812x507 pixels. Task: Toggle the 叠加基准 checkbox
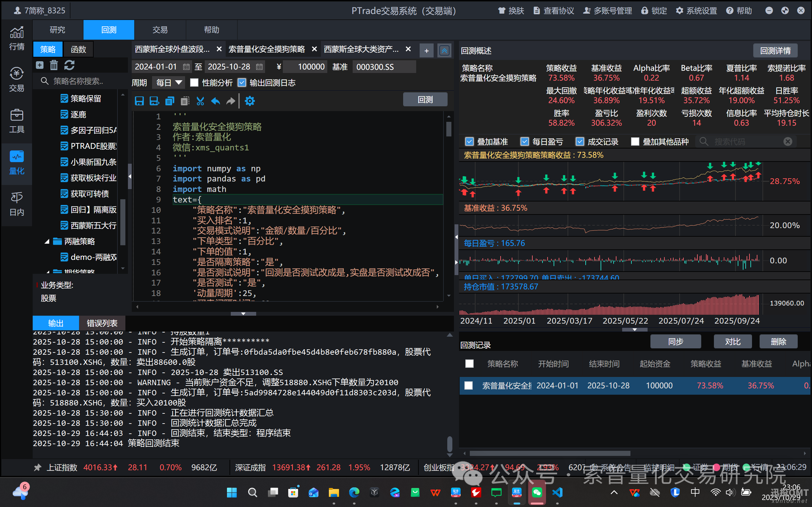coord(469,142)
